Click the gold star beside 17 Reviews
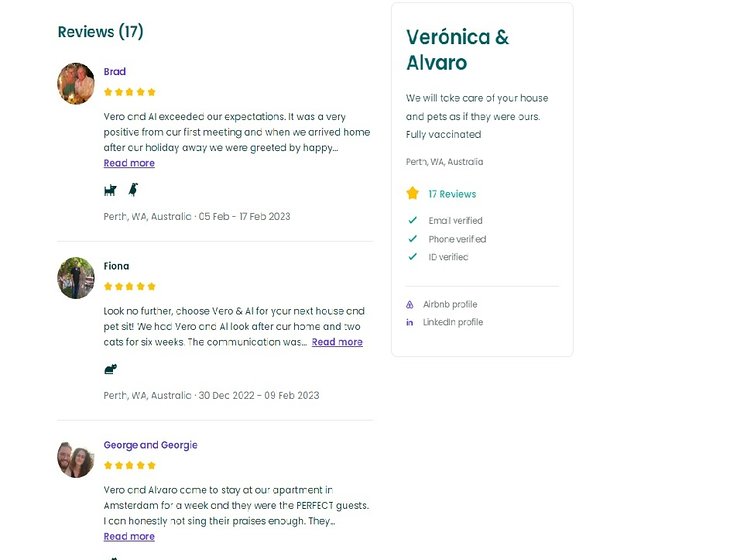 [412, 193]
